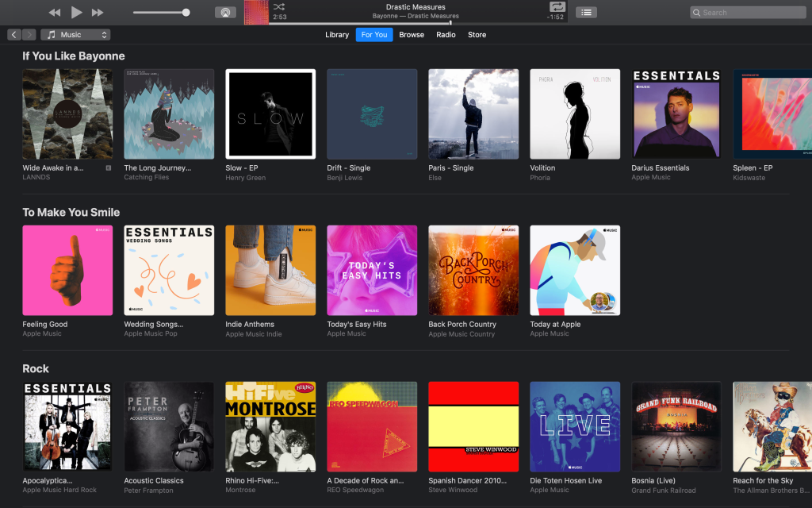Open Peter Frampton Acoustic Classics cover
Viewport: 812px width, 508px height.
(169, 426)
